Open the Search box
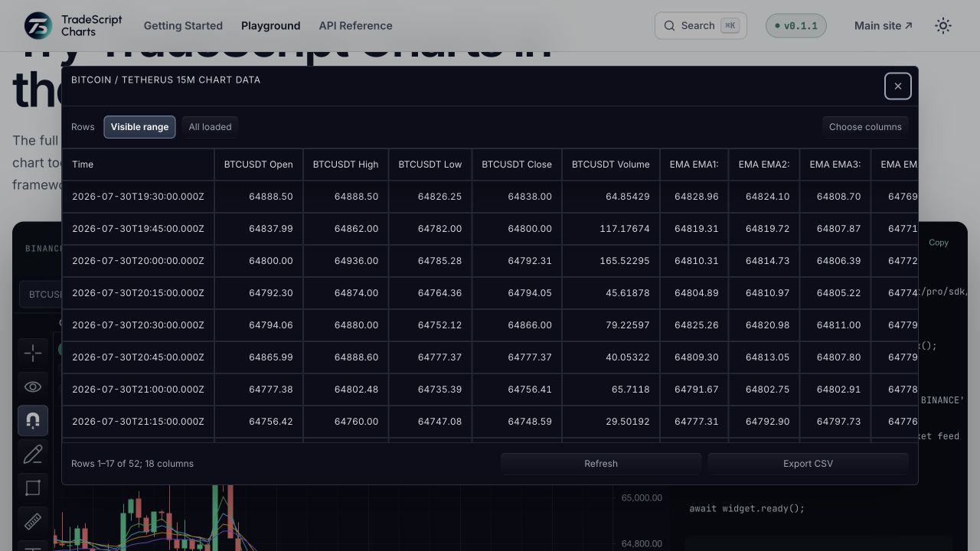The width and height of the screenshot is (980, 551). (x=701, y=25)
